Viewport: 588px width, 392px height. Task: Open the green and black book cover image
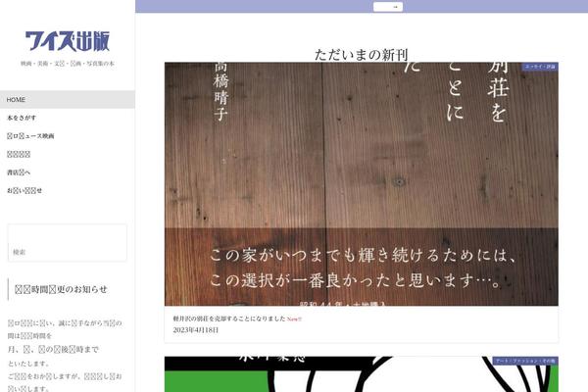[361, 374]
